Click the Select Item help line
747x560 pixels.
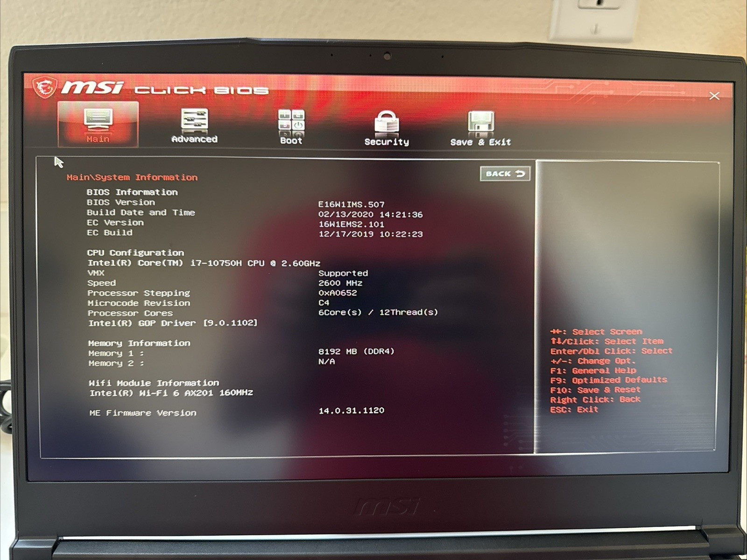click(607, 342)
